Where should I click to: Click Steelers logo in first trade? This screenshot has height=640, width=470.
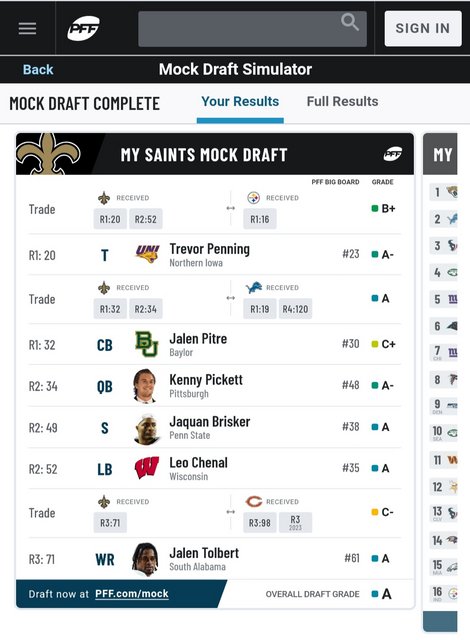[x=253, y=198]
